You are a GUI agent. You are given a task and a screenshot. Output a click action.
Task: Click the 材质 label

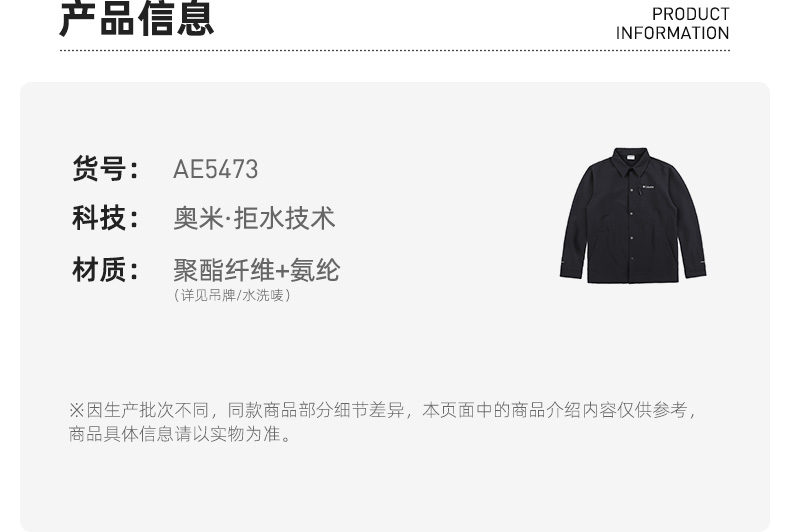105,270
